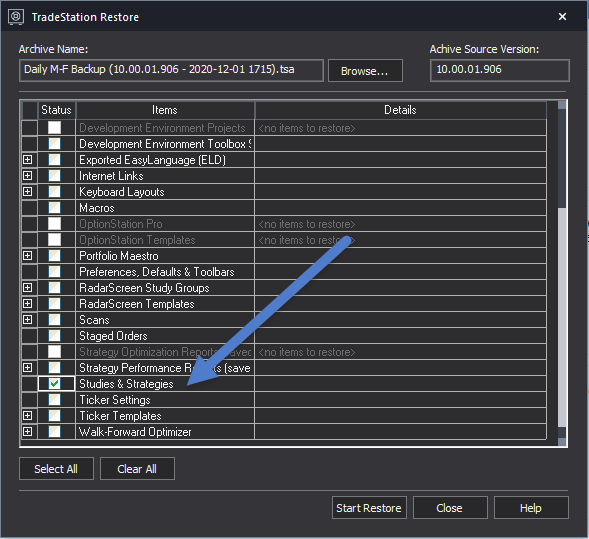Screen dimensions: 589x539
Task: Select the Macros item text
Action: click(x=97, y=208)
